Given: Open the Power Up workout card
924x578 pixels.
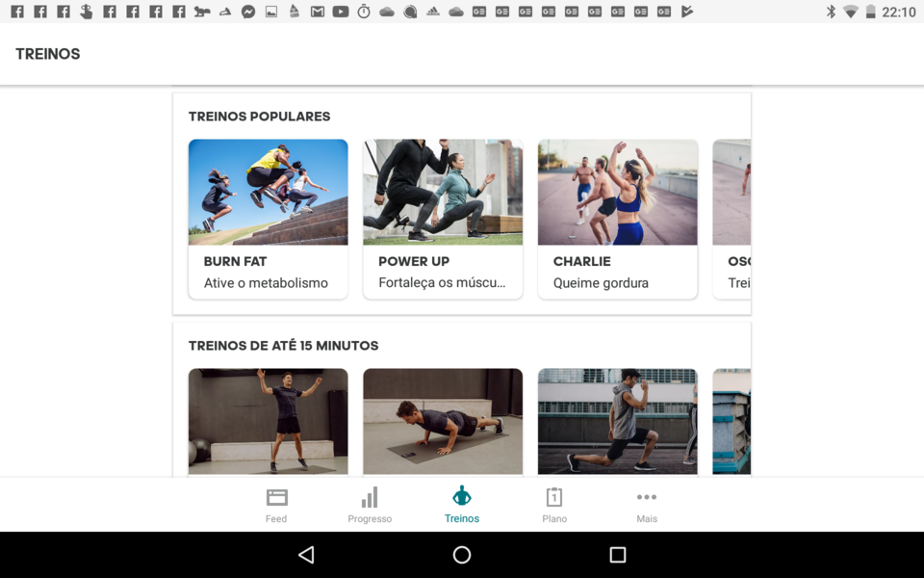Looking at the screenshot, I should click(443, 219).
